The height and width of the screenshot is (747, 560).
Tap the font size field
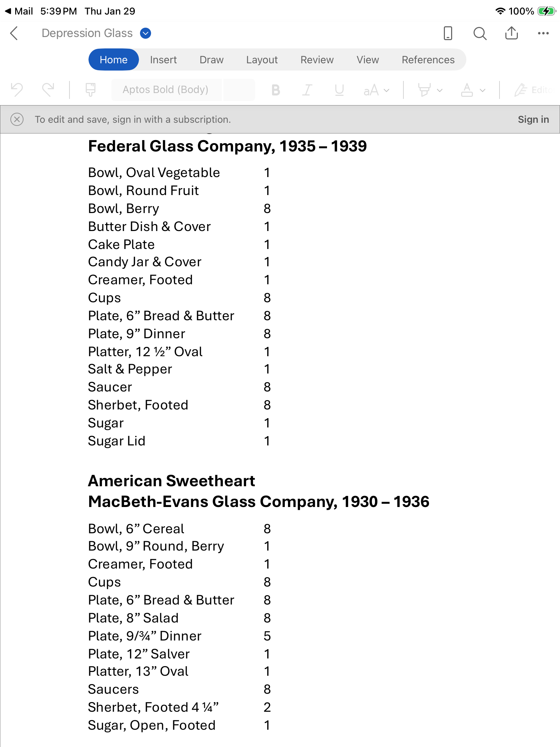pyautogui.click(x=239, y=90)
